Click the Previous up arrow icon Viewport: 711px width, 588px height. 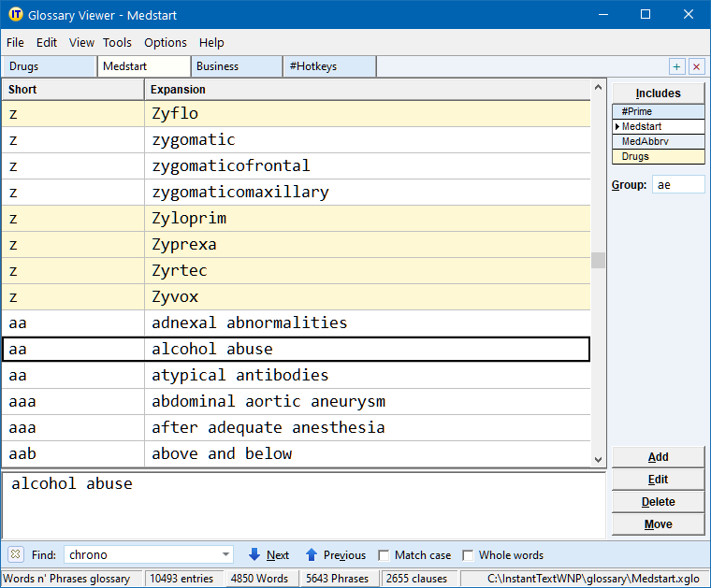pos(312,554)
